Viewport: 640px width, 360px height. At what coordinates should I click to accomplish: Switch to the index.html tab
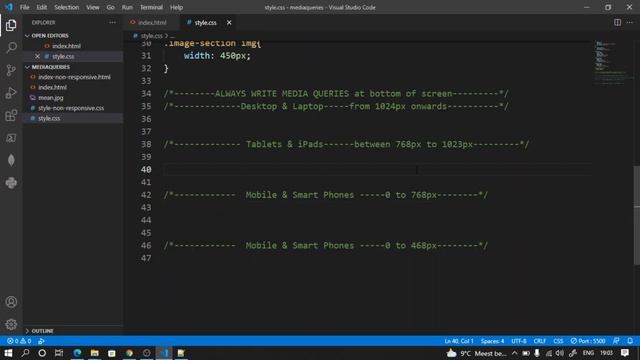pyautogui.click(x=151, y=22)
